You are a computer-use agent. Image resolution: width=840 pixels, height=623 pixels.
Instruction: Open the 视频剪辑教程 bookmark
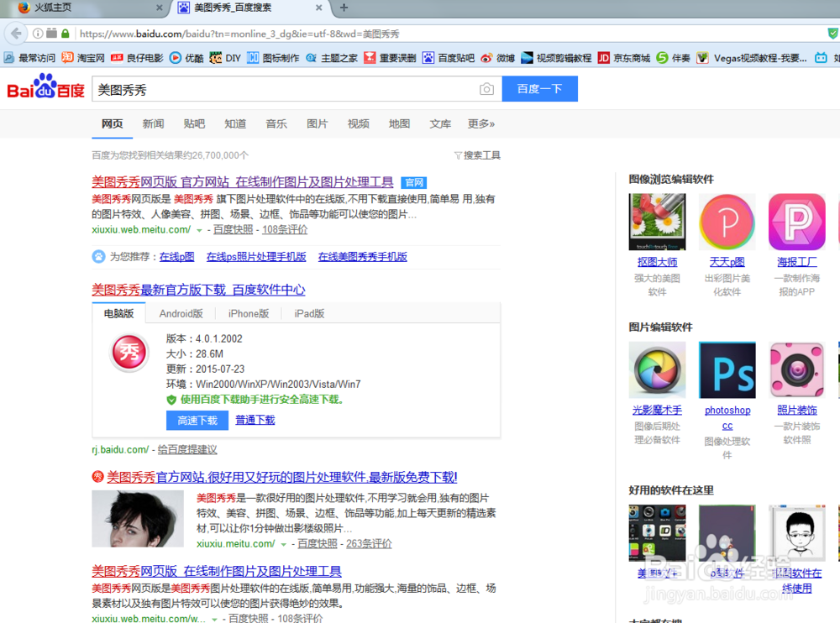tap(556, 58)
